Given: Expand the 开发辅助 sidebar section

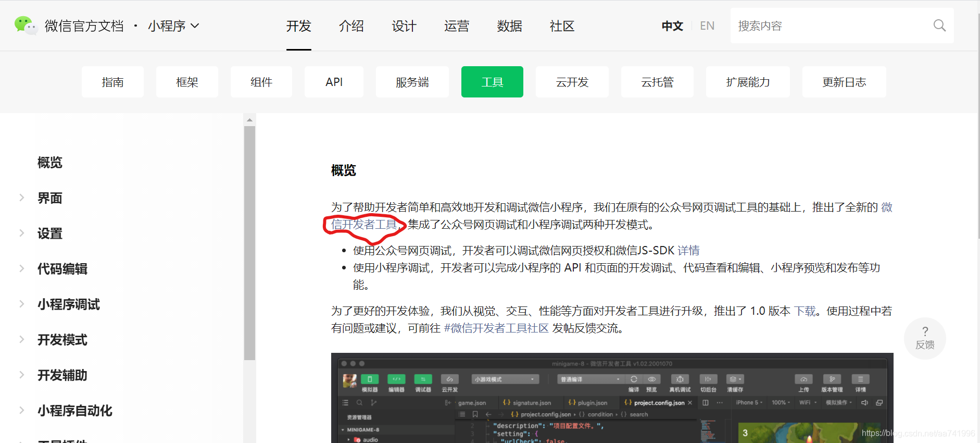Looking at the screenshot, I should [22, 375].
